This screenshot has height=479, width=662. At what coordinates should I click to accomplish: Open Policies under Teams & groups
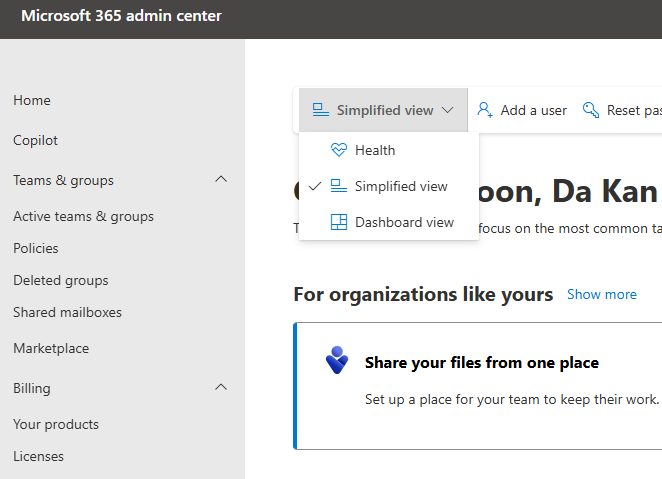(x=36, y=248)
